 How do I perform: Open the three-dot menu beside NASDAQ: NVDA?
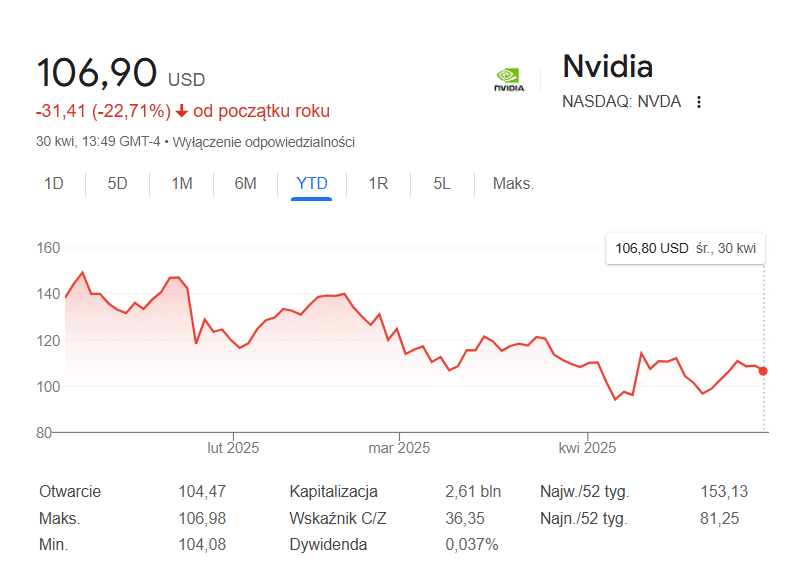tap(699, 102)
